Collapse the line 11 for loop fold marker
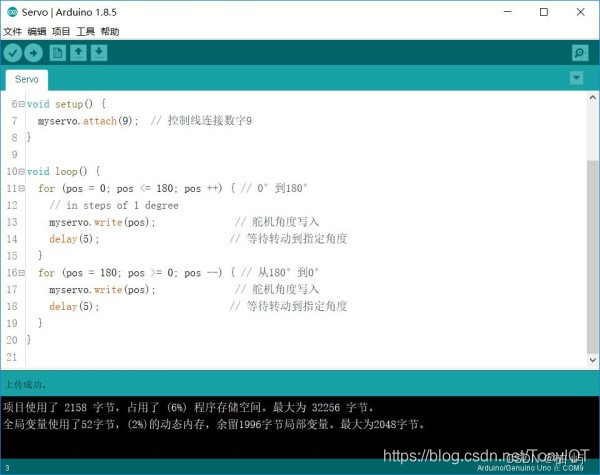Viewport: 600px width, 475px height. 22,188
